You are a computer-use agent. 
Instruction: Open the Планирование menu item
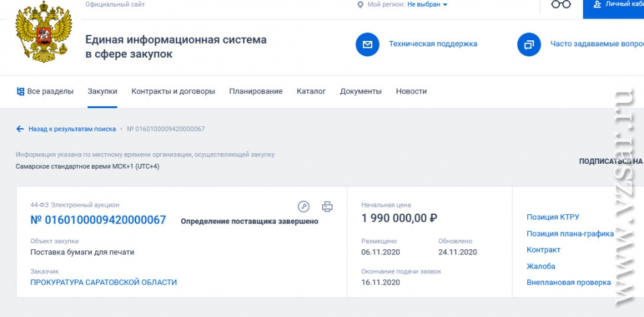[x=256, y=91]
